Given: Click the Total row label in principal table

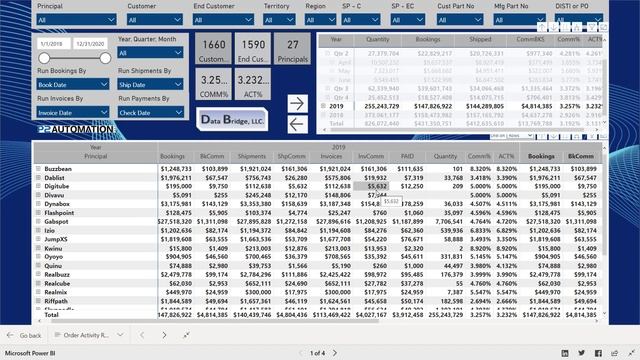Looking at the screenshot, I should pyautogui.click(x=51, y=315).
